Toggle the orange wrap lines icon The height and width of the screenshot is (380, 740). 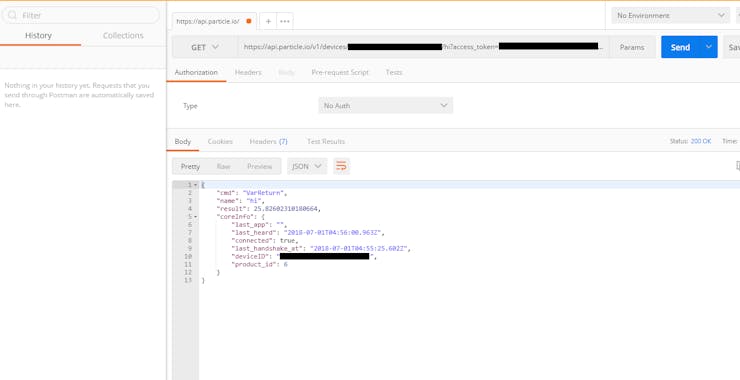(341, 166)
